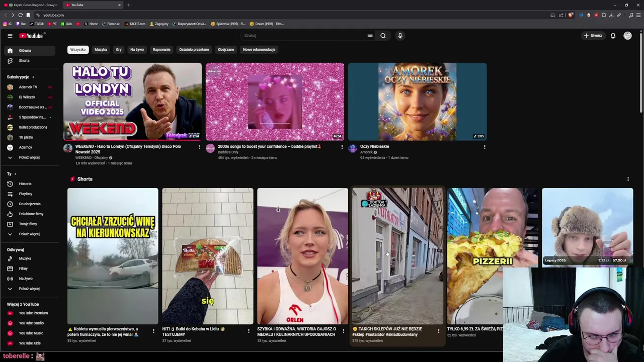Select the Rapowanie filter chip
644x362 pixels.
tap(162, 50)
